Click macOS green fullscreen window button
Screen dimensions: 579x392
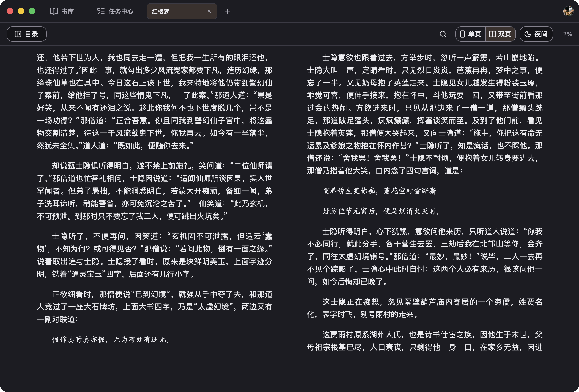32,11
